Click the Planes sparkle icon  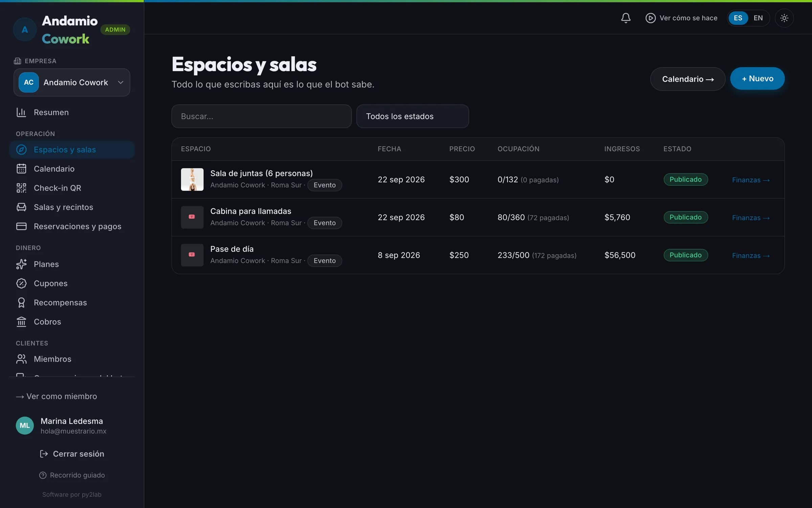click(21, 264)
